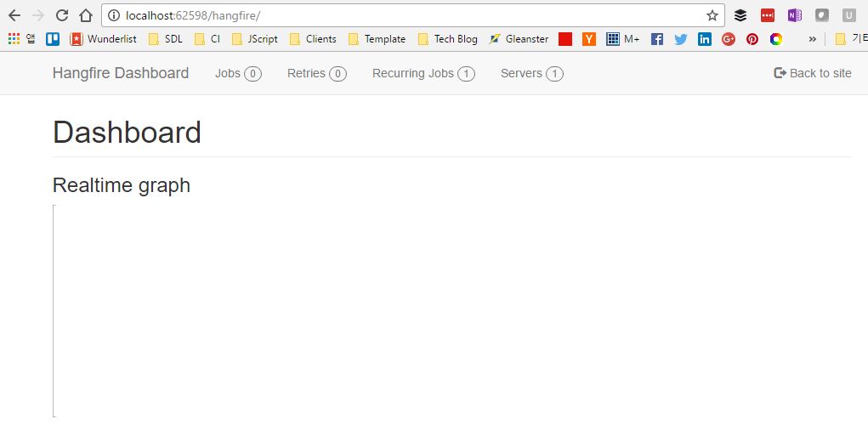This screenshot has width=868, height=436.
Task: Click the Back to site link
Action: click(813, 73)
